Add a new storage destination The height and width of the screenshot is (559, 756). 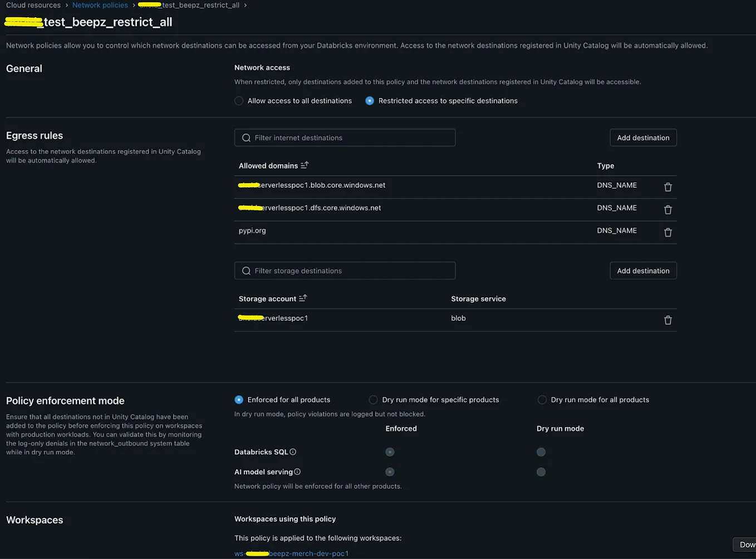point(643,271)
